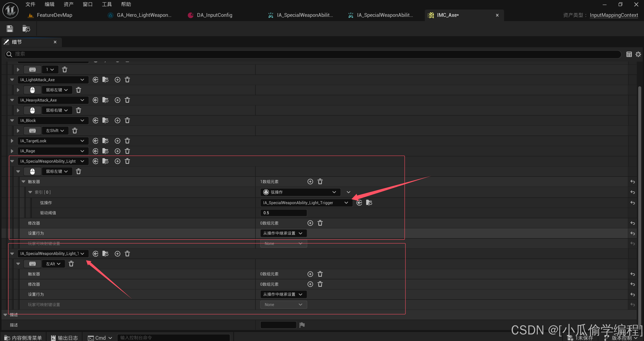Collapse the IA_Block mapping row
This screenshot has height=341, width=644.
click(12, 120)
